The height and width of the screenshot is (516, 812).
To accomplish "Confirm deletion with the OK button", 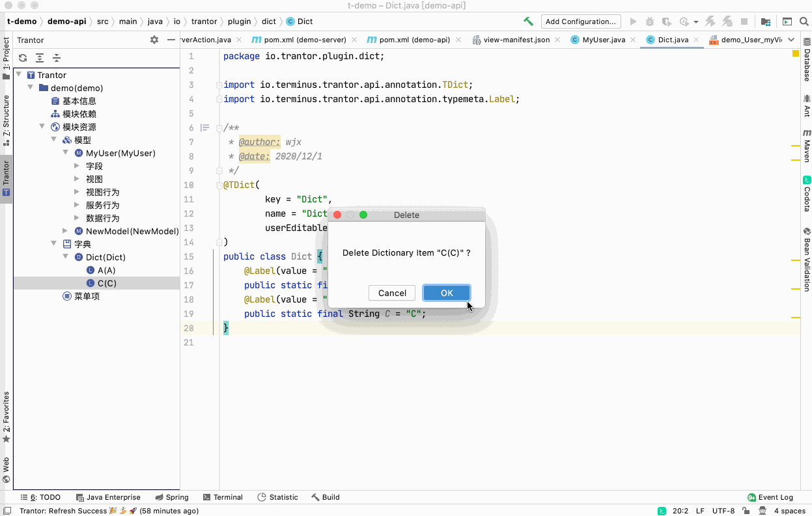I will (447, 293).
